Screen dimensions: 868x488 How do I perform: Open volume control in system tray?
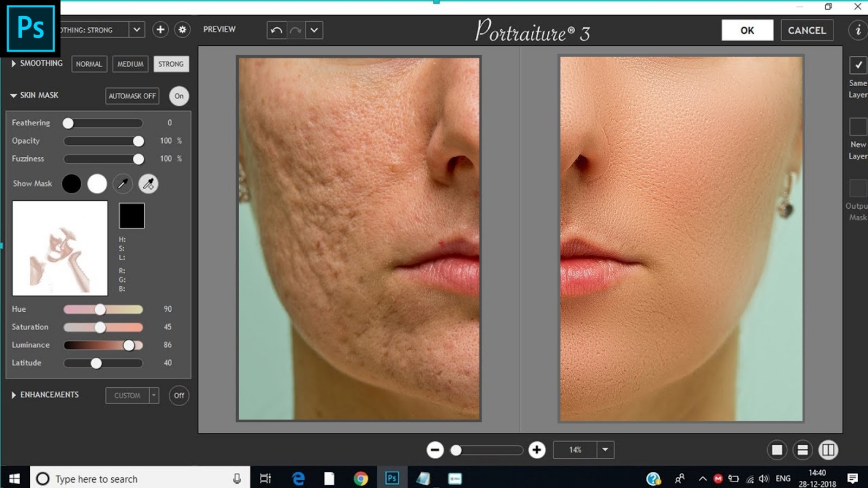coord(764,479)
